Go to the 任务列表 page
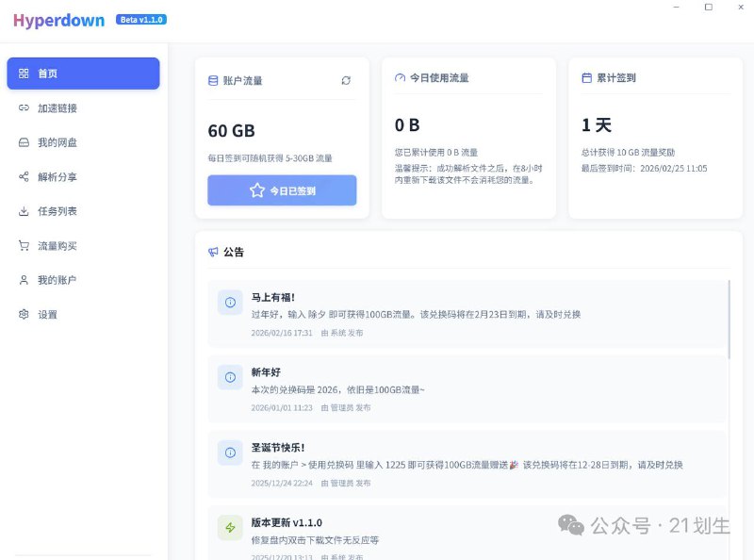Image resolution: width=754 pixels, height=560 pixels. [57, 211]
